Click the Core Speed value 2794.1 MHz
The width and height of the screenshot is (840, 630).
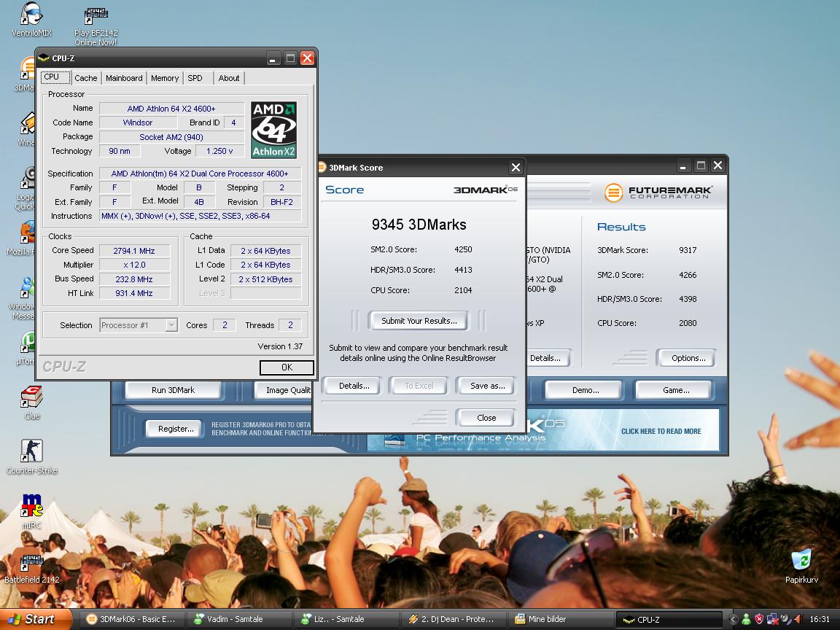click(x=134, y=251)
